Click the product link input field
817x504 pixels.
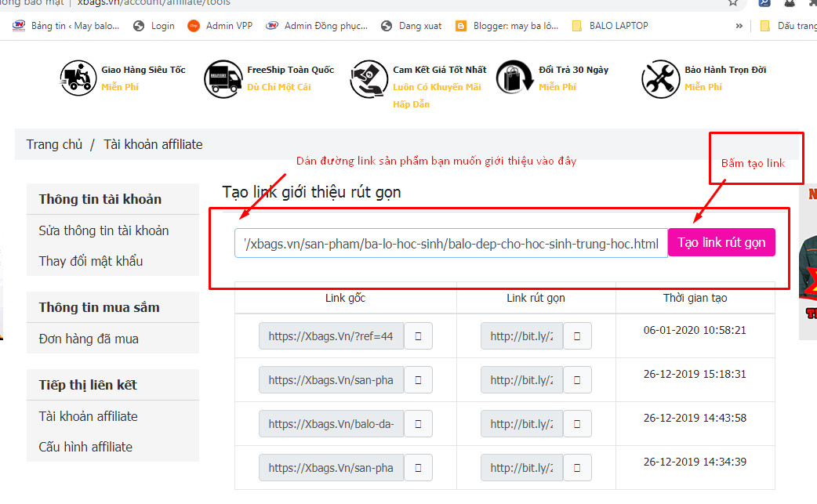pos(451,244)
